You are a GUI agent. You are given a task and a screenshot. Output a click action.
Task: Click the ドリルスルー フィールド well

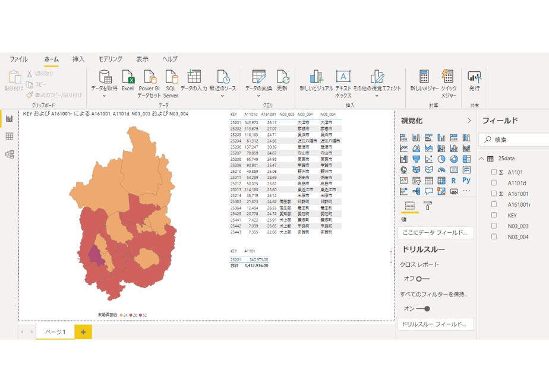(x=435, y=324)
